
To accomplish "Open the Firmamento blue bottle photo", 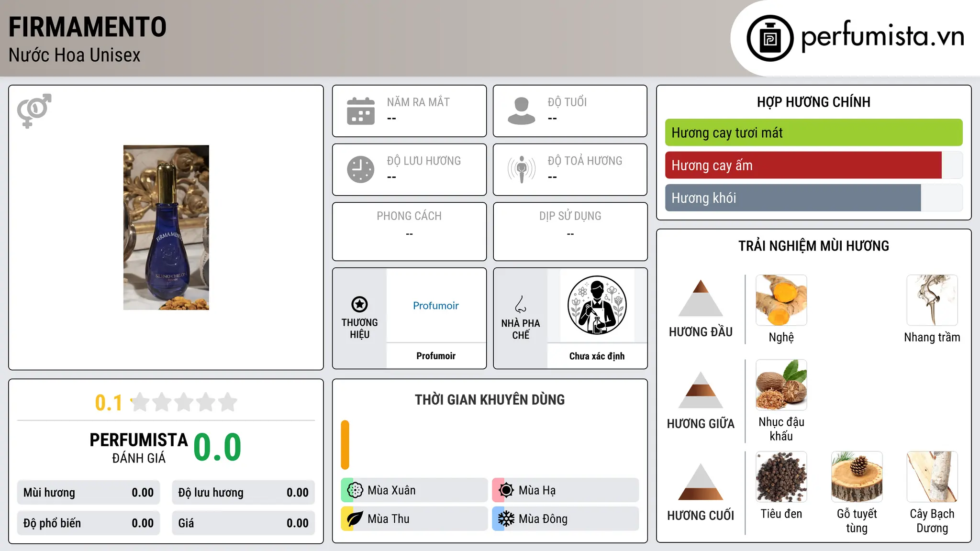I will 166,227.
